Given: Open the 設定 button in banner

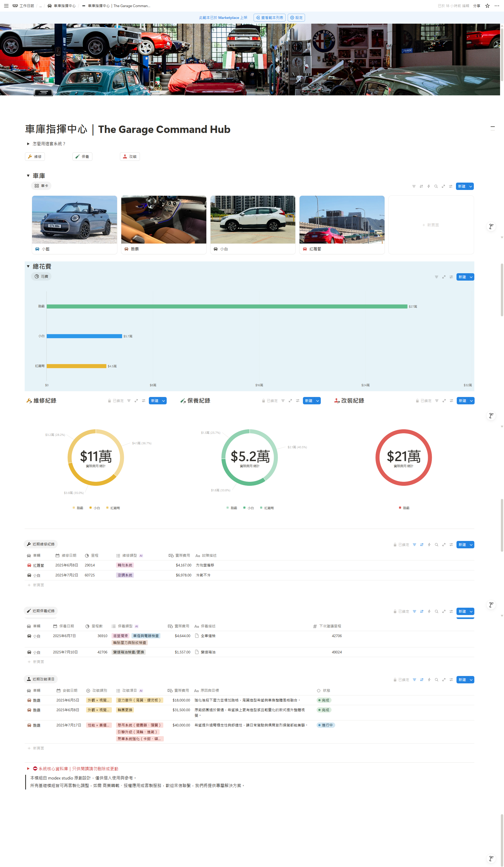Looking at the screenshot, I should [296, 18].
